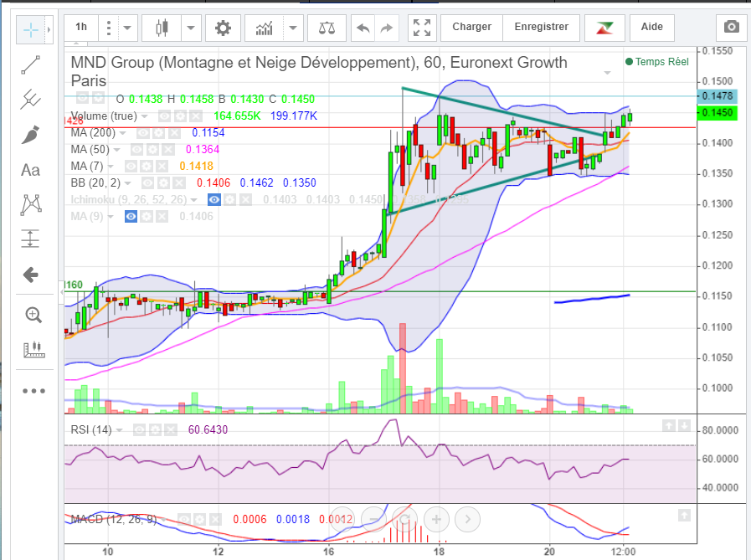Screen dimensions: 751x560
Task: Click the back arrow in the left sidebar
Action: [x=31, y=275]
